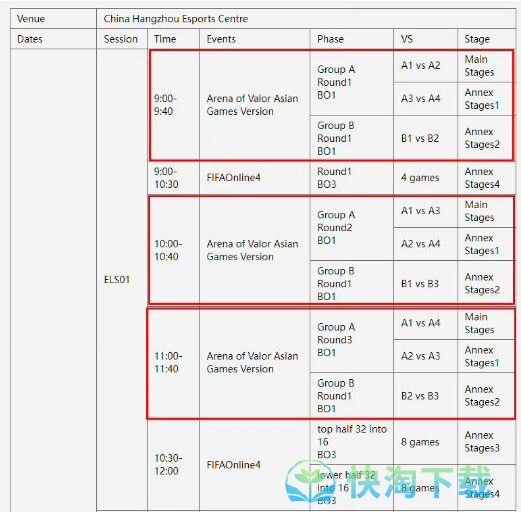Click the Group A Round2 BO1 phase cell

click(x=352, y=228)
